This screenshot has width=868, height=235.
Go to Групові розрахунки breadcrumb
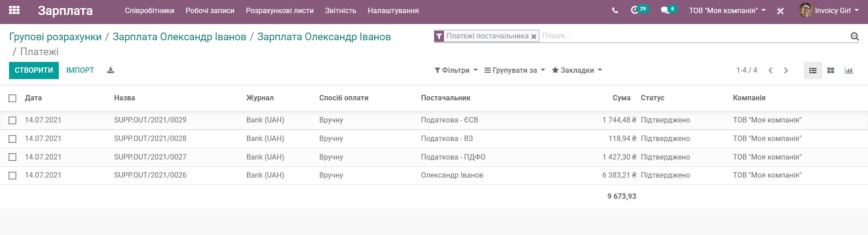(x=55, y=37)
